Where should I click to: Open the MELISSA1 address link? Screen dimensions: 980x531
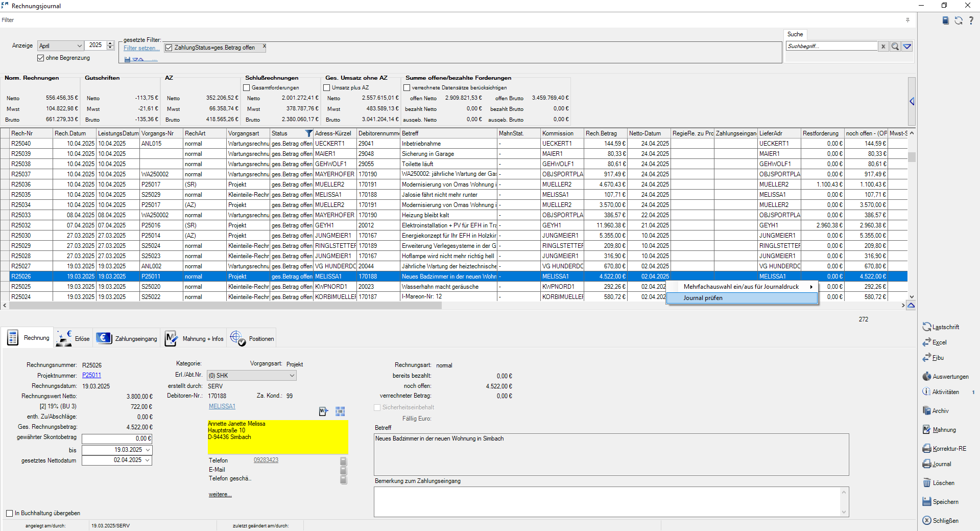click(222, 406)
